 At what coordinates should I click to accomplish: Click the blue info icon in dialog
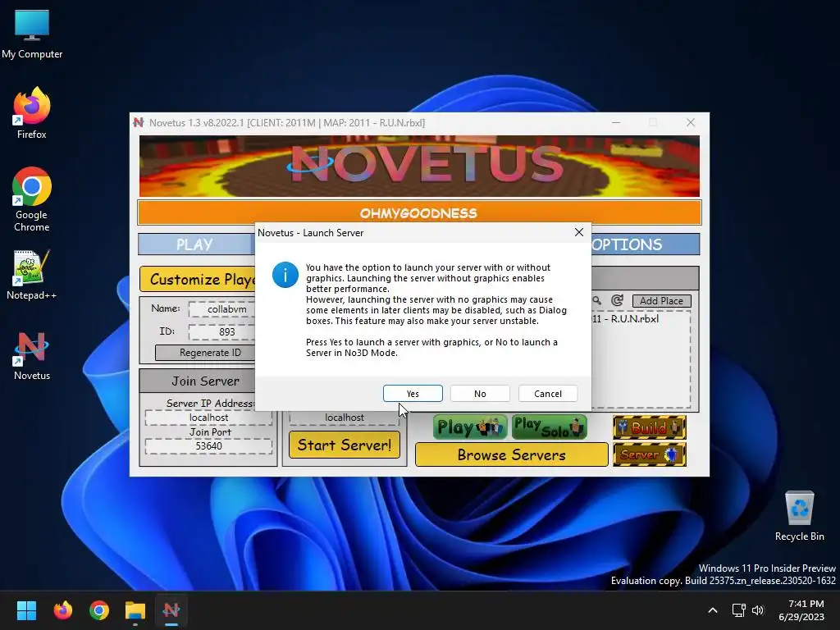[x=285, y=275]
